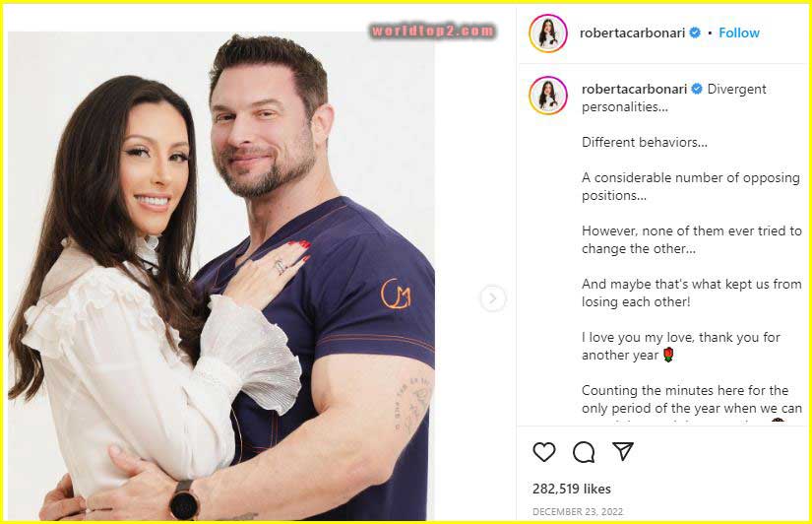
Task: Open robertacarbonari username link in header
Action: 632,33
